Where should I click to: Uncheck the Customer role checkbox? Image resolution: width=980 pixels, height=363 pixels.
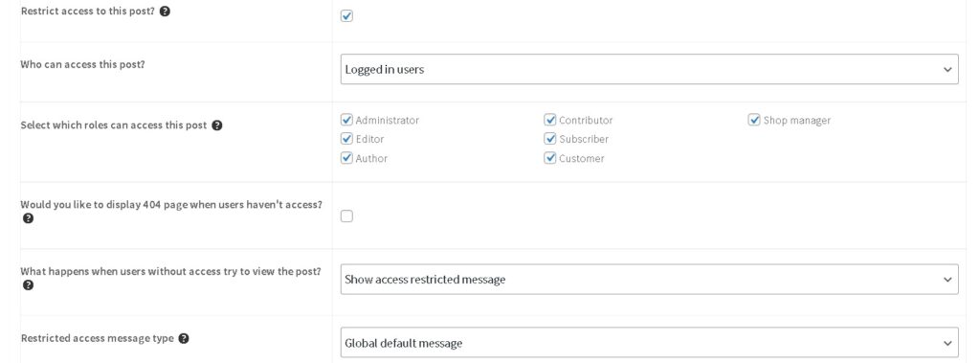[550, 158]
